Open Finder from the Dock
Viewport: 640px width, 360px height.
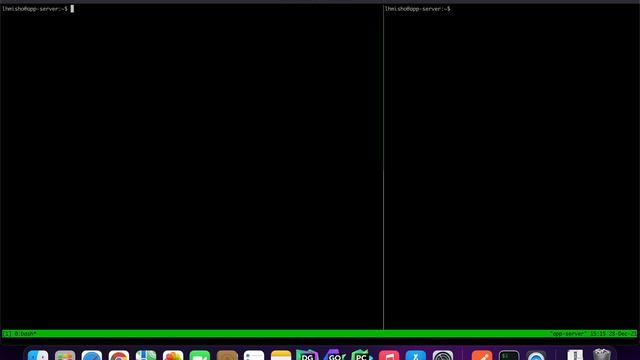click(x=38, y=356)
